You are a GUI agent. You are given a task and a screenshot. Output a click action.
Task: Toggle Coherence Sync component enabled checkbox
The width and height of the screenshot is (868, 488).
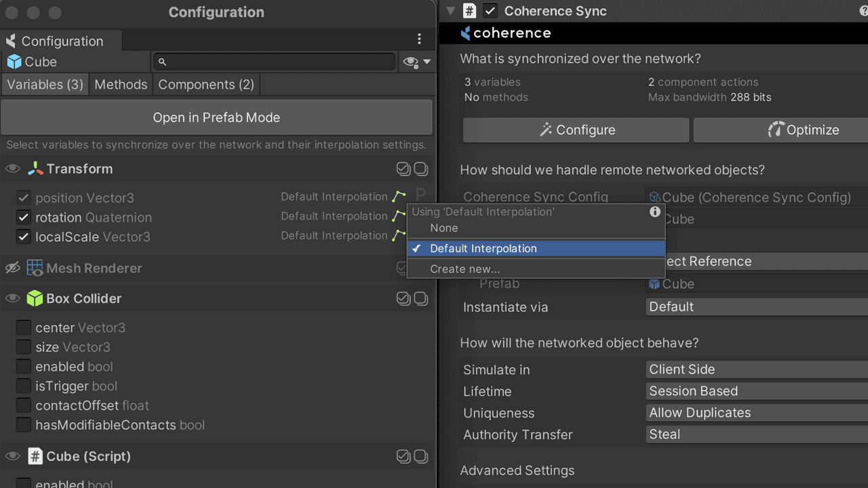[x=490, y=11]
